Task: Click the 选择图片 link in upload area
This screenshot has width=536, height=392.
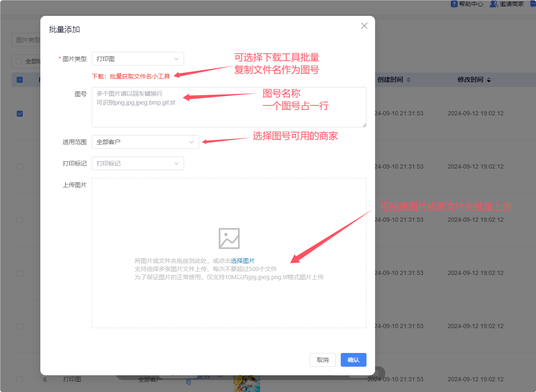Action: 243,261
